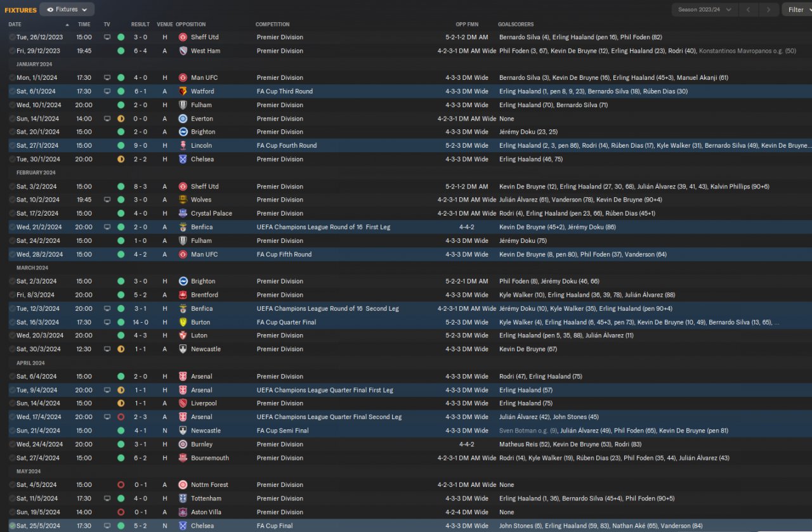
Task: Click the TV icon on the Tottenham row
Action: point(107,498)
